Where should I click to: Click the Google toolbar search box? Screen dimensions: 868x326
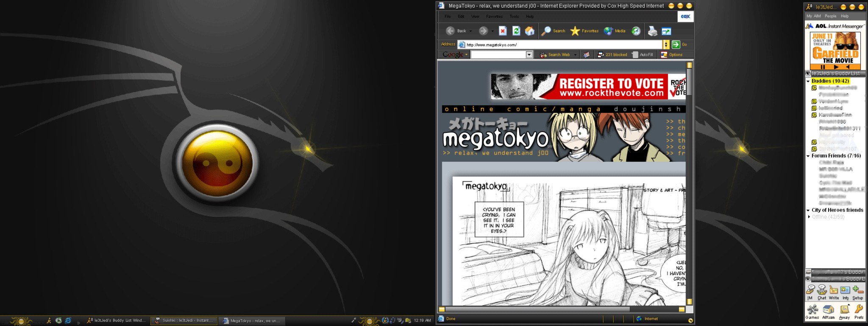(x=498, y=54)
